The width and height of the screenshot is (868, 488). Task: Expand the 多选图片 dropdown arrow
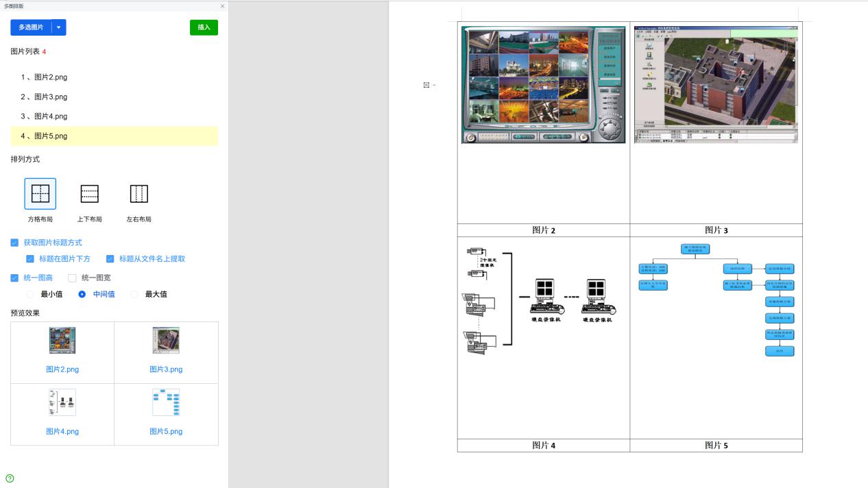click(59, 27)
